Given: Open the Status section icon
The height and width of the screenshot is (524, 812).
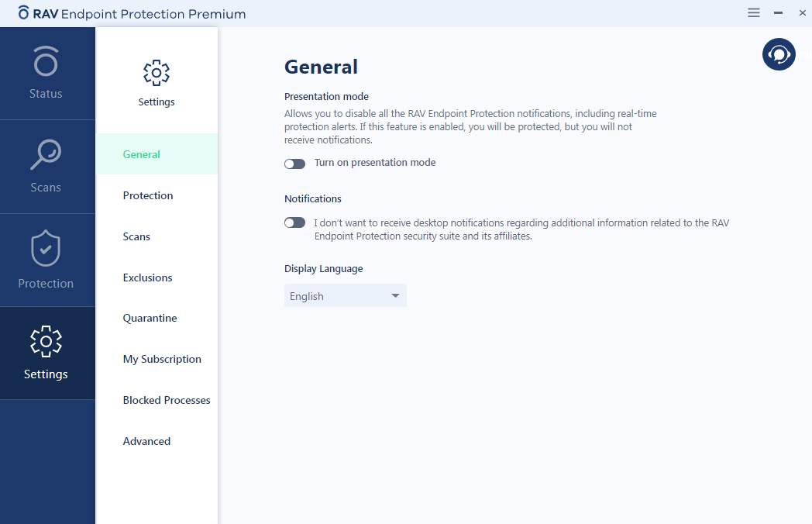Looking at the screenshot, I should point(46,62).
